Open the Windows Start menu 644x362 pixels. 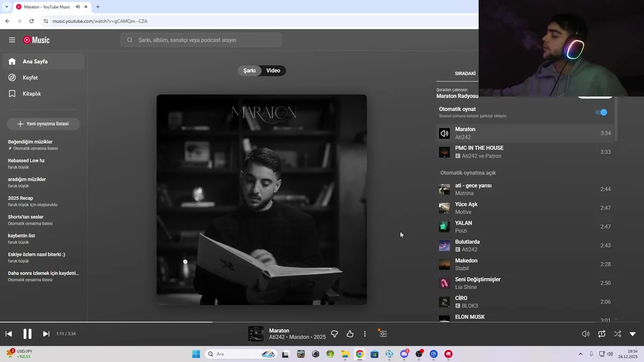tap(196, 354)
